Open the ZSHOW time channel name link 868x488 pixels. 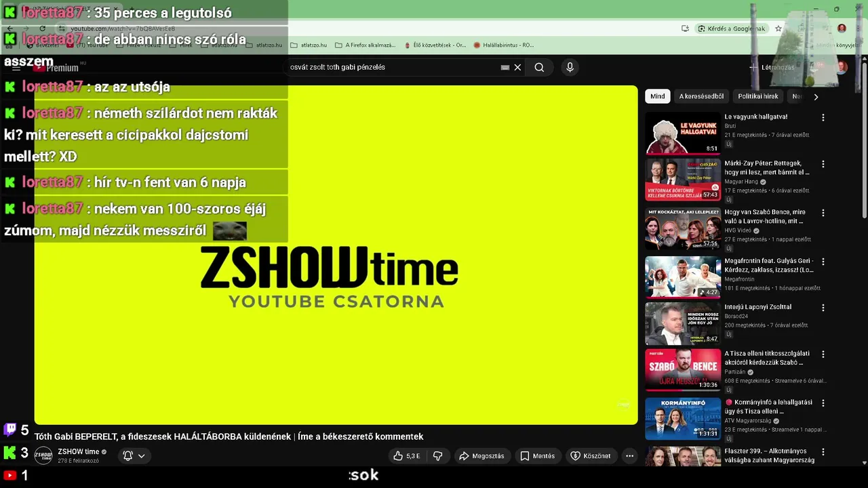click(x=79, y=451)
